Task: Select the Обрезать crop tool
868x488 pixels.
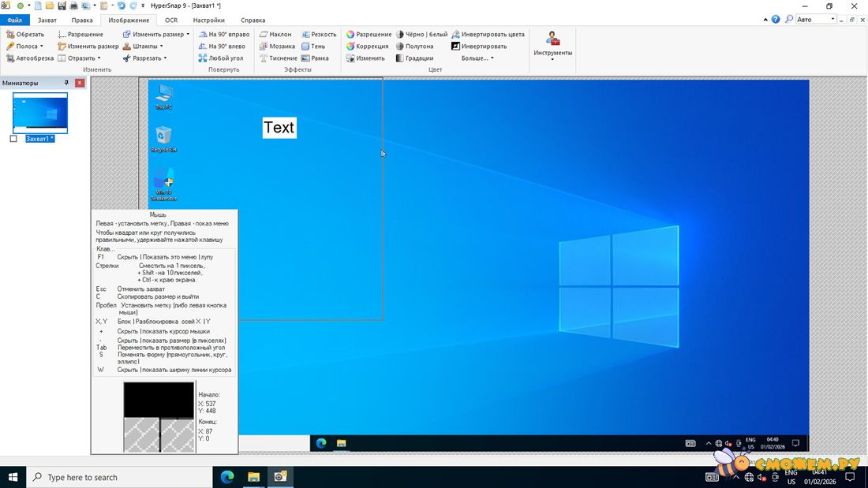Action: [25, 35]
